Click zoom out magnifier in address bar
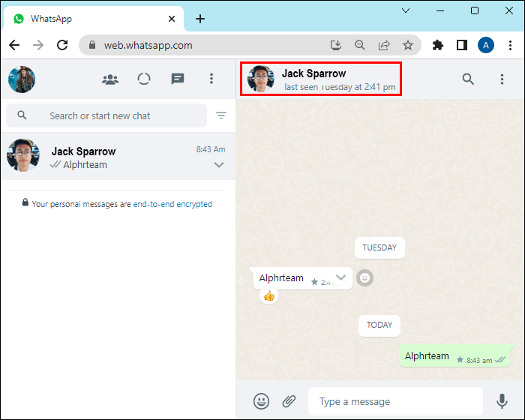 coord(360,45)
